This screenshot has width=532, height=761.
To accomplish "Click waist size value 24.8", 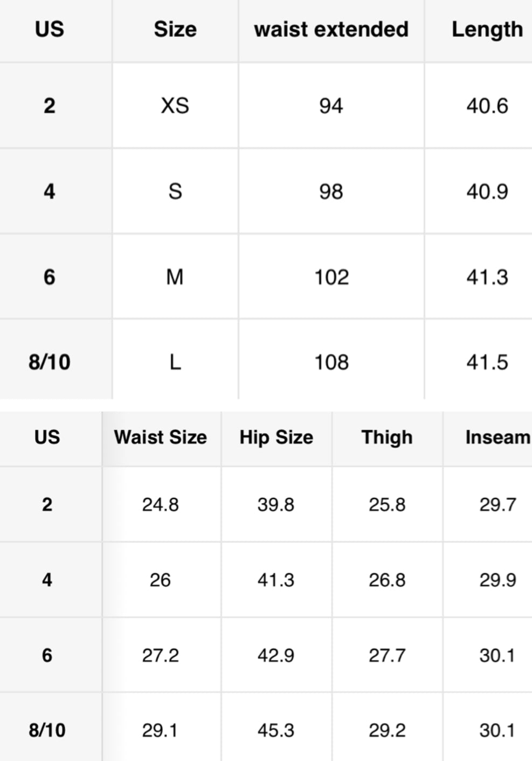I will pos(161,505).
